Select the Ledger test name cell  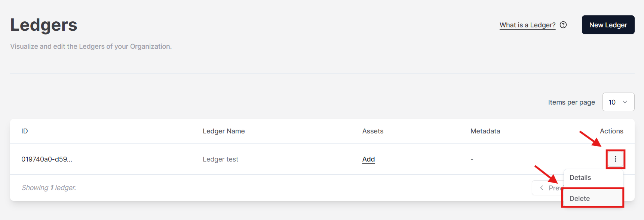[220, 159]
